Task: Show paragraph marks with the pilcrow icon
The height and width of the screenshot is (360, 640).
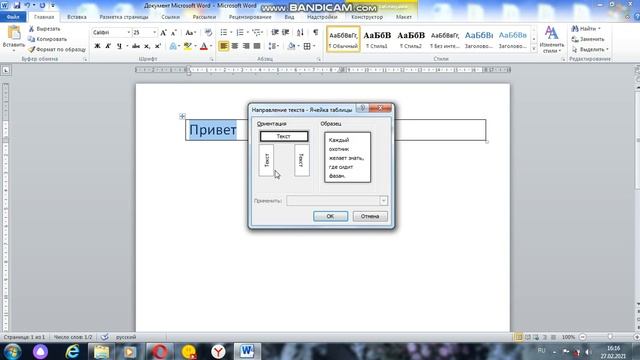Action: click(316, 32)
